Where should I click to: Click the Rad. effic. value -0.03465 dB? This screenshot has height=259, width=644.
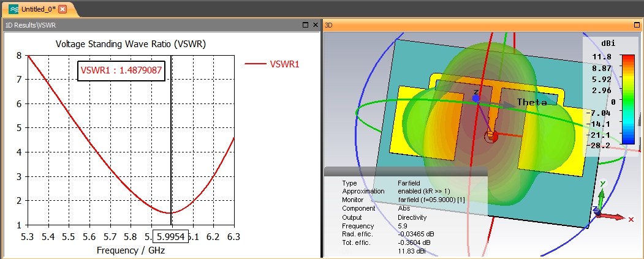pyautogui.click(x=415, y=234)
